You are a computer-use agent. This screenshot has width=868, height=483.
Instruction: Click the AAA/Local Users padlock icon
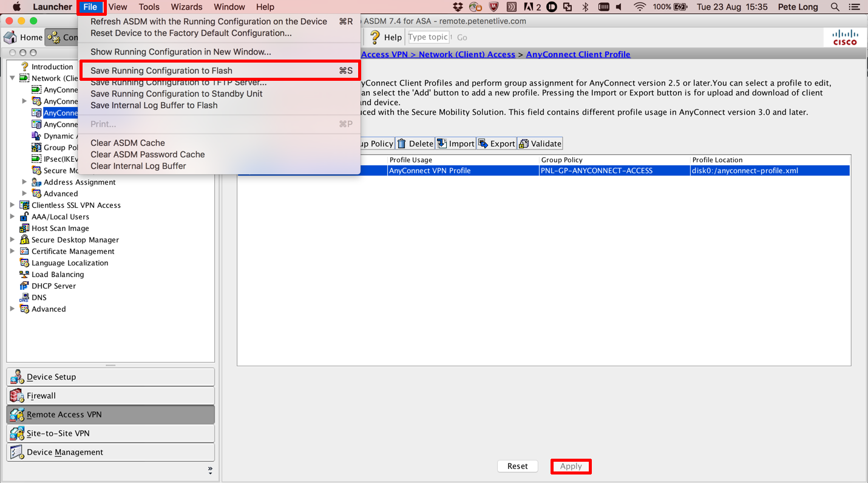click(24, 217)
